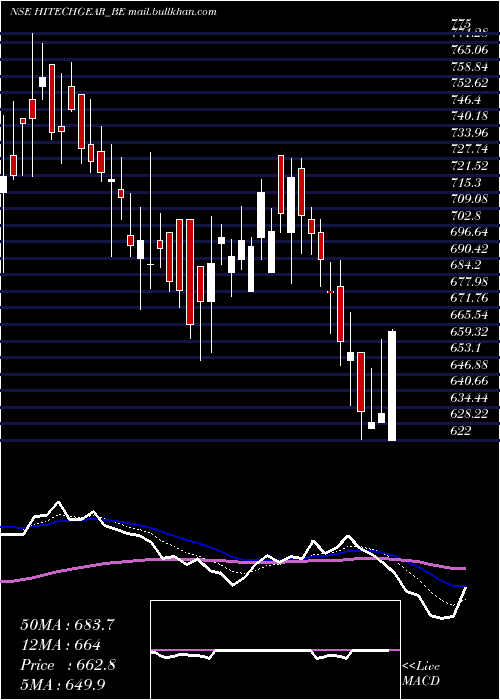
Task: Click the 677.98 price axis label
Action: coord(470,282)
